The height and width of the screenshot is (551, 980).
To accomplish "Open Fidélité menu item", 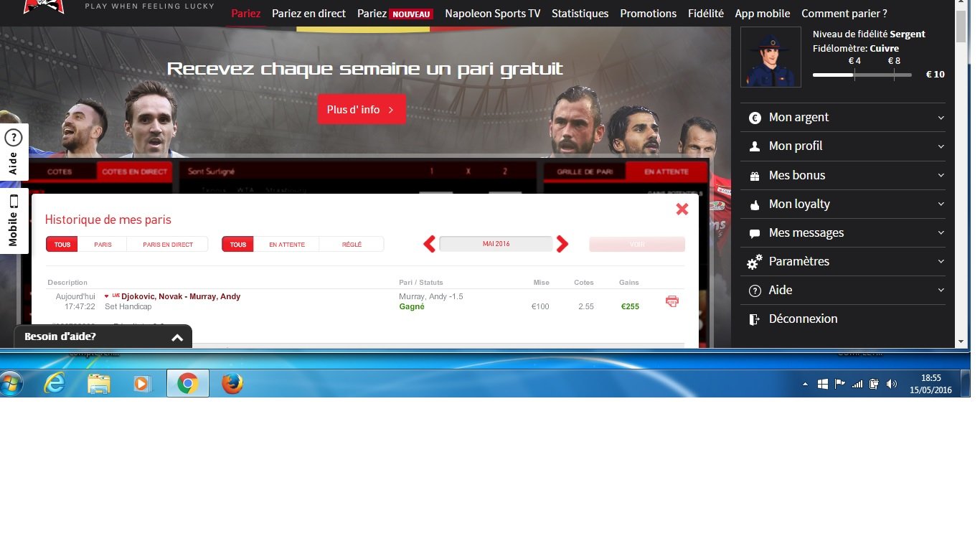I will (x=706, y=14).
